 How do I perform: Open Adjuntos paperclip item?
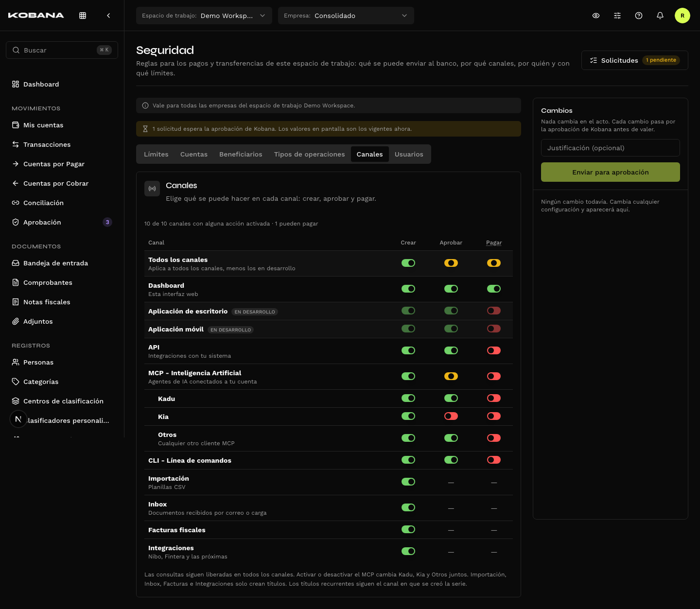(x=62, y=321)
